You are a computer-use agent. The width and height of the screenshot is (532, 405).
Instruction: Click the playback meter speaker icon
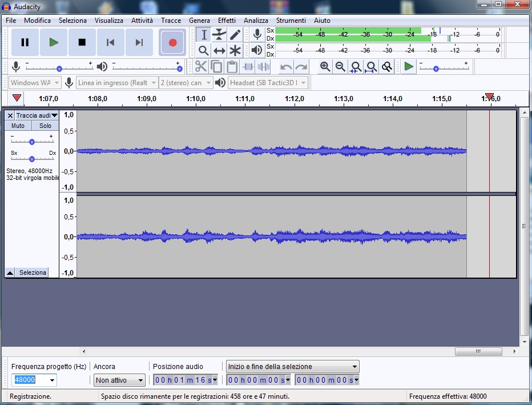(x=257, y=51)
